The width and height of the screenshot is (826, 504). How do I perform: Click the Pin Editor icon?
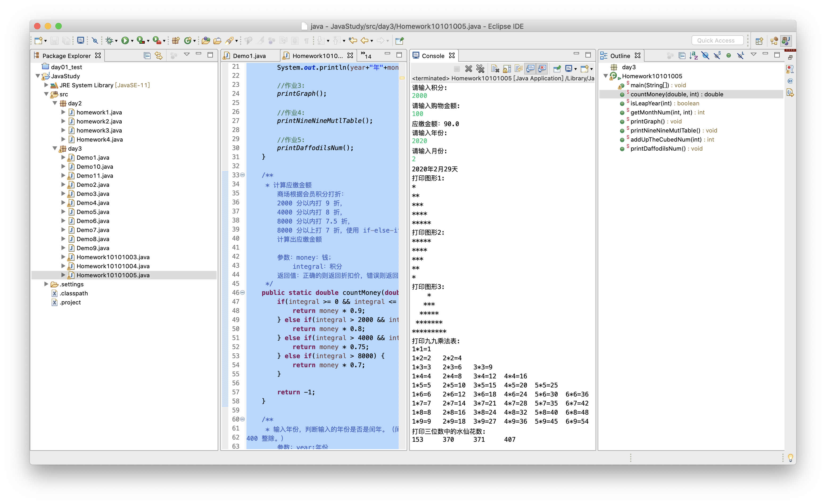pos(399,40)
